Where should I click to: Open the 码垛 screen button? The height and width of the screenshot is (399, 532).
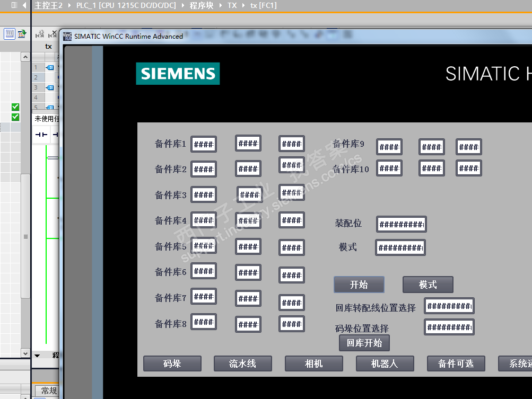coord(172,363)
